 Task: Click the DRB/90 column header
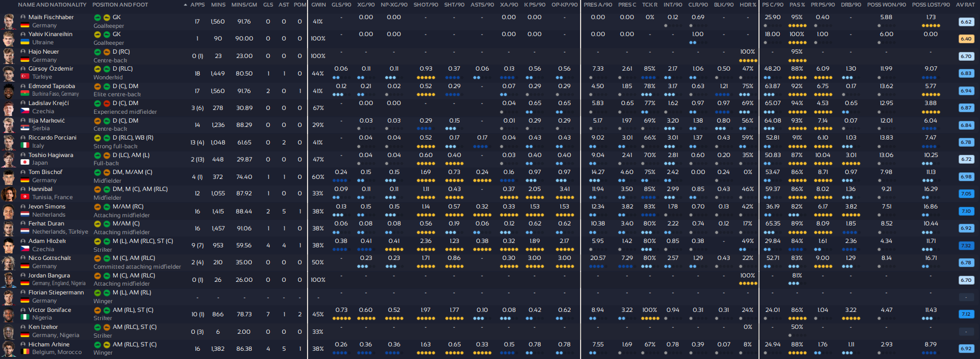[x=851, y=5]
